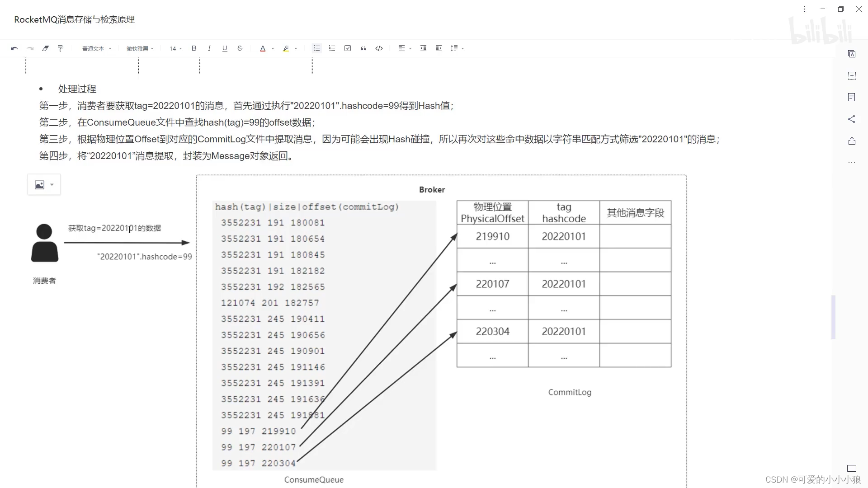This screenshot has height=488, width=868.
Task: Close the document window
Action: click(859, 9)
